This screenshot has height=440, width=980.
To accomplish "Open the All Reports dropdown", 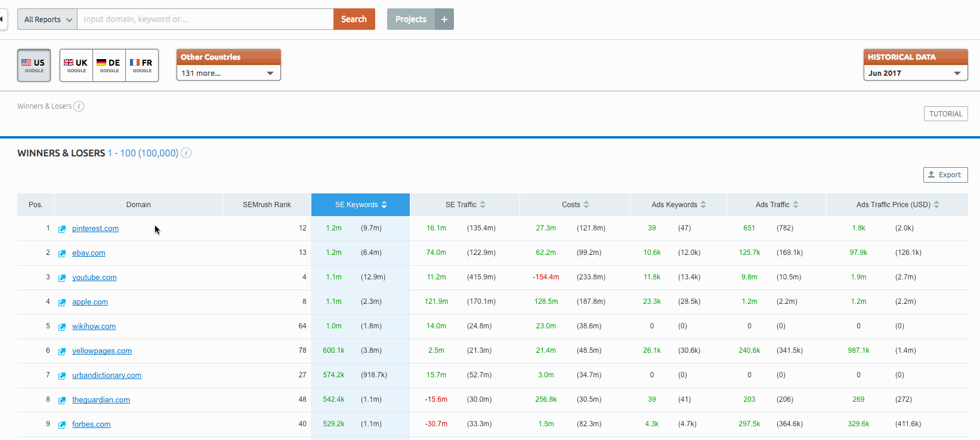I will [x=48, y=19].
